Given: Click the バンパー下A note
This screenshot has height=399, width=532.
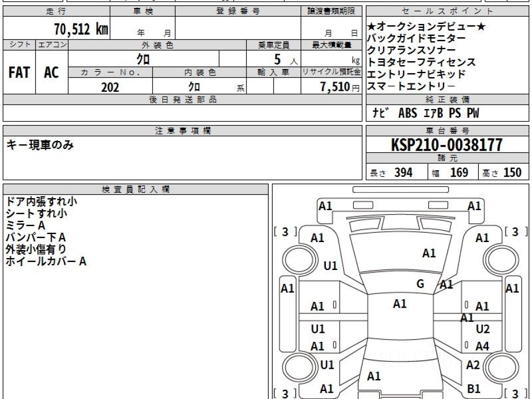Looking at the screenshot, I should click(35, 238).
